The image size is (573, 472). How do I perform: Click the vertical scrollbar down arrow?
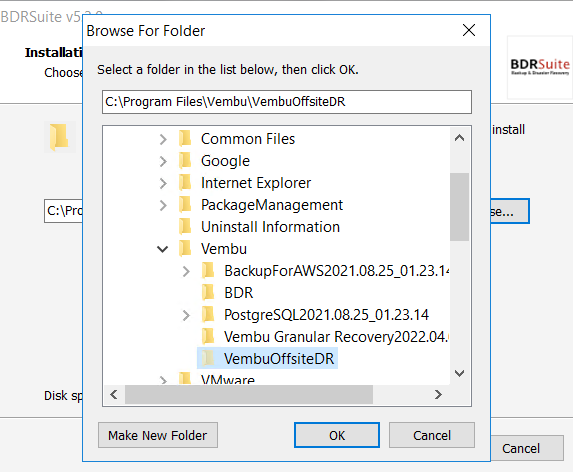(459, 373)
